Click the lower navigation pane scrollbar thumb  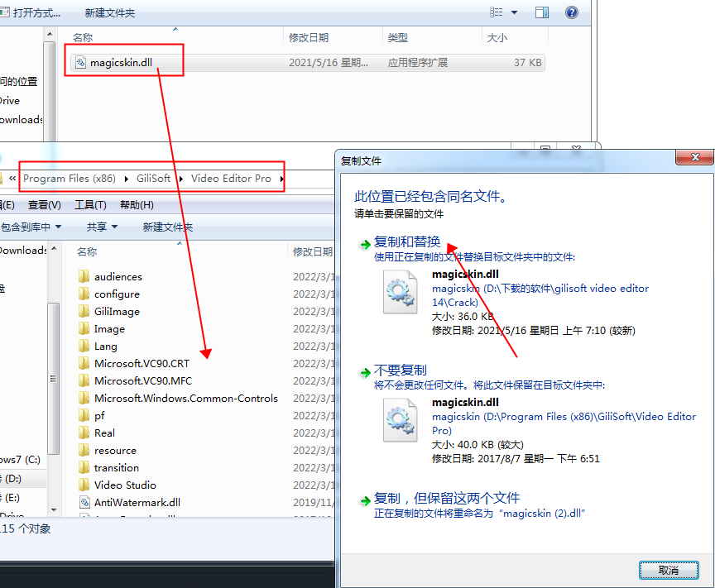click(x=53, y=378)
